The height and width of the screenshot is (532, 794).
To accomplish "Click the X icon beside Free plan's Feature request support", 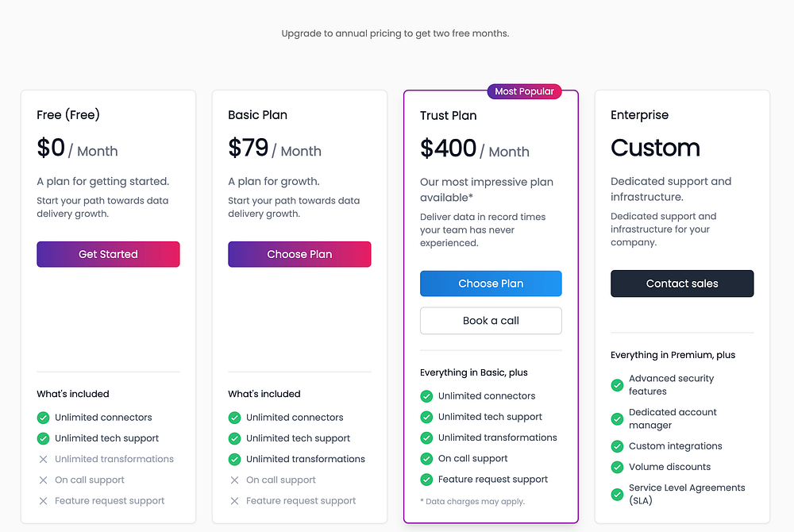I will (43, 501).
